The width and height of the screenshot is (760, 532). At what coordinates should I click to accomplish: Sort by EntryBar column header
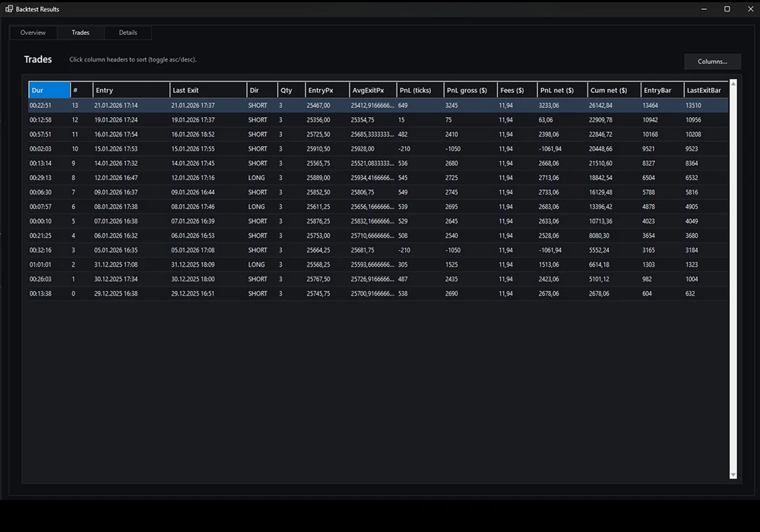(x=662, y=90)
